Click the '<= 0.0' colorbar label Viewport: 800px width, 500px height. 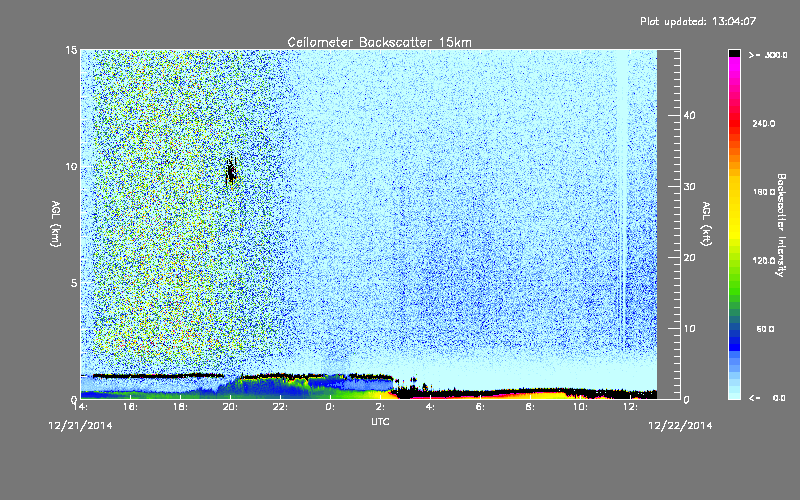(768, 398)
